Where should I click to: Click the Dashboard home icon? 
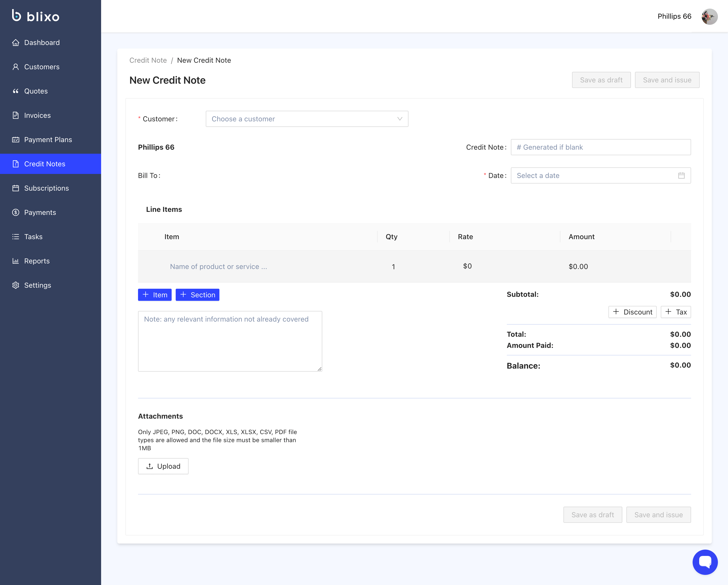coord(15,42)
